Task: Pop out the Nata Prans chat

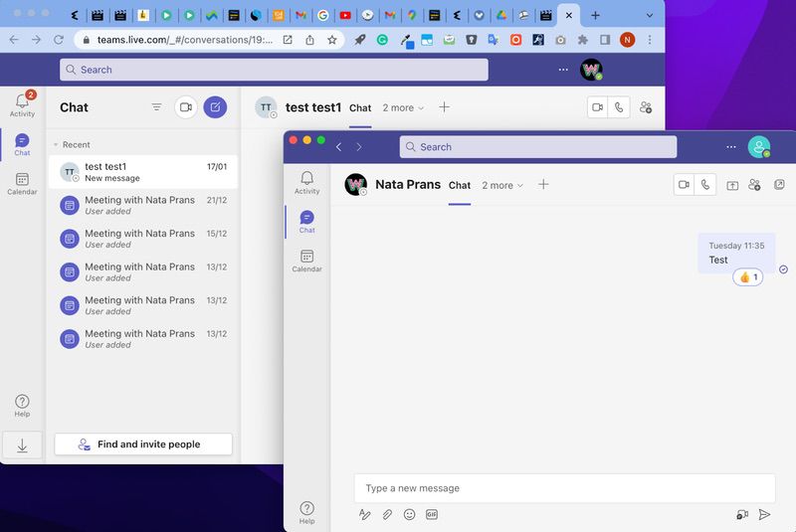Action: click(779, 185)
